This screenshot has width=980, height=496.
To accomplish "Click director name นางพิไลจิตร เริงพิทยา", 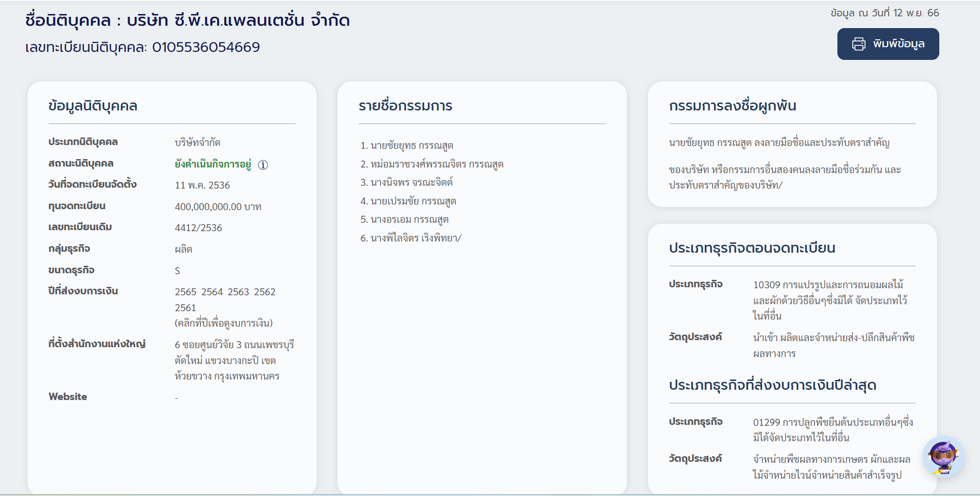I will (x=415, y=238).
